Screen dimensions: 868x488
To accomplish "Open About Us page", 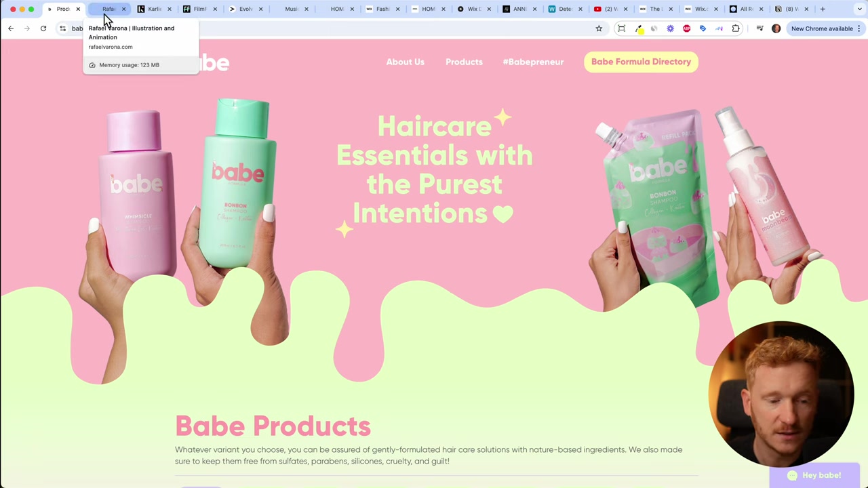I will [x=405, y=62].
